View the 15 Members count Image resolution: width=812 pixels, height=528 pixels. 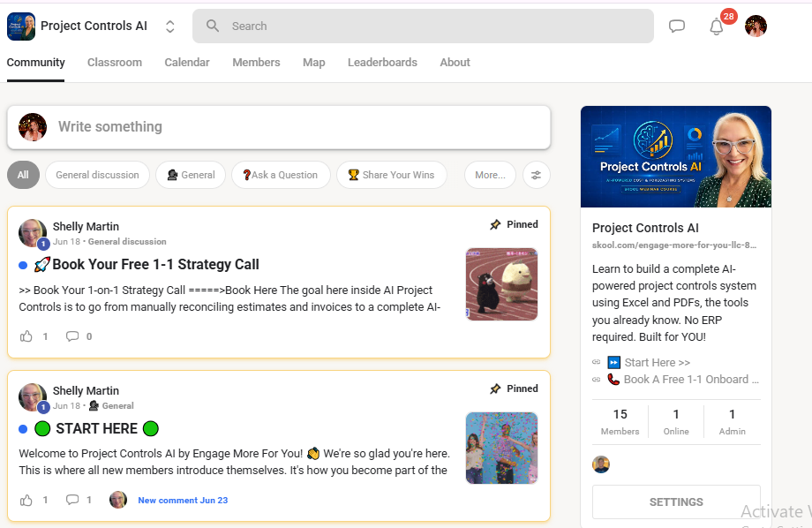click(620, 422)
